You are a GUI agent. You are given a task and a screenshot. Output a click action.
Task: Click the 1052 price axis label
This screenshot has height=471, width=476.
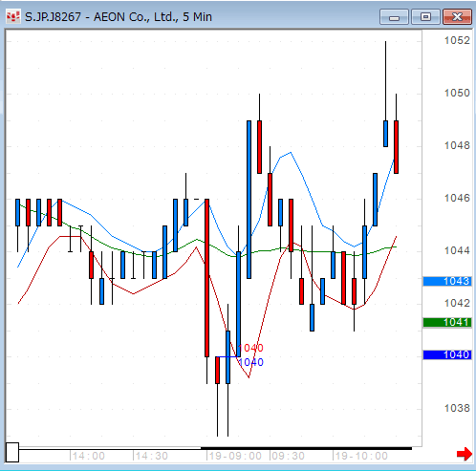[457, 40]
